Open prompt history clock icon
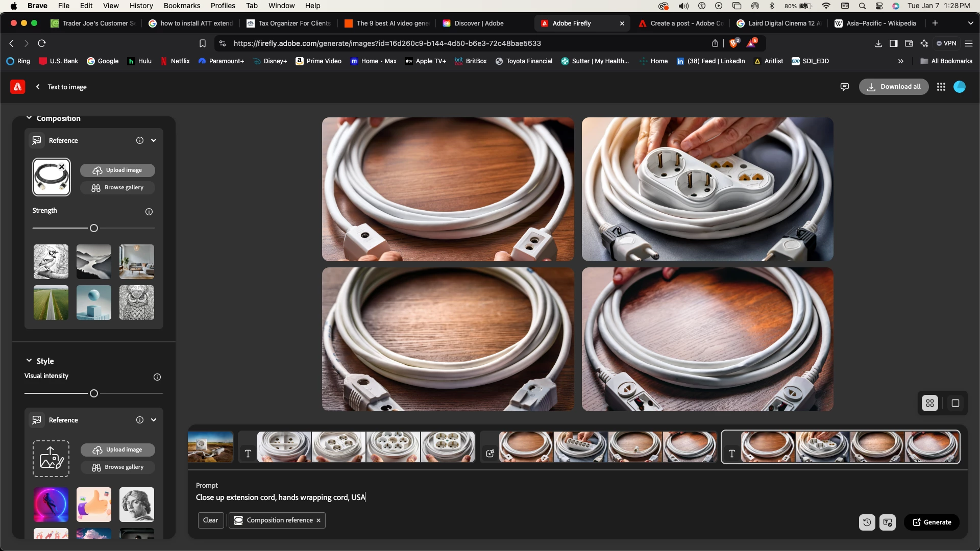This screenshot has width=980, height=551. click(x=867, y=522)
